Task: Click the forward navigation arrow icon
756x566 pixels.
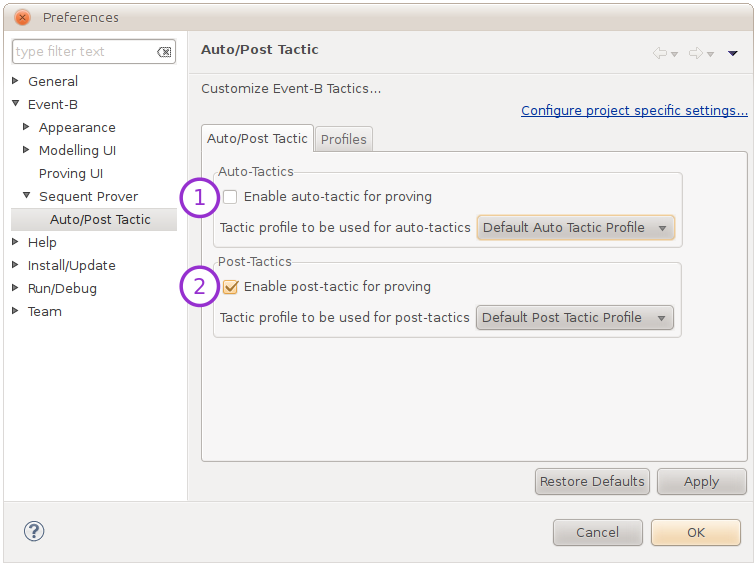Action: coord(696,53)
